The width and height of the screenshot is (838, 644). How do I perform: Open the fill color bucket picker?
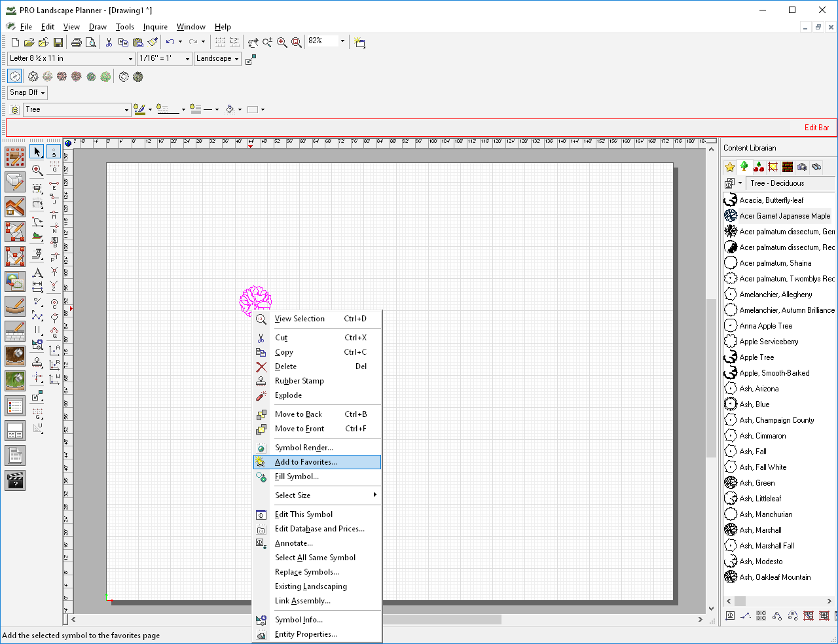tap(230, 110)
